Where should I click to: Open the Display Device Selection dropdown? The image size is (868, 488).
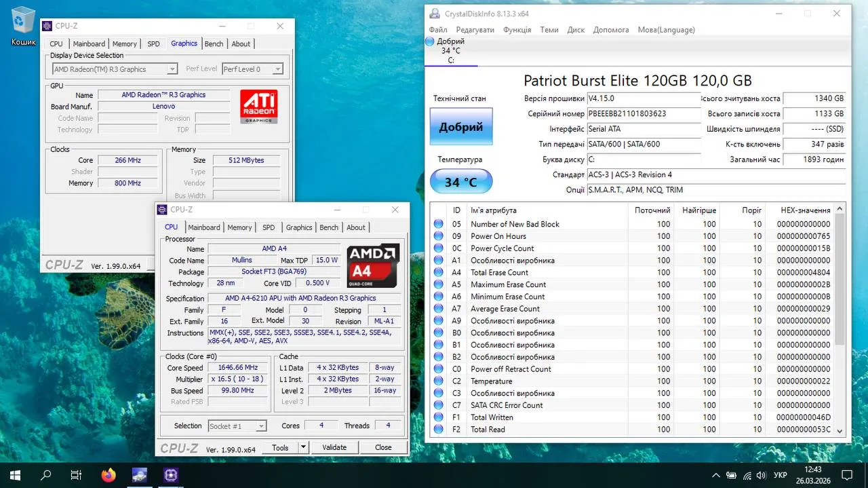tap(115, 69)
